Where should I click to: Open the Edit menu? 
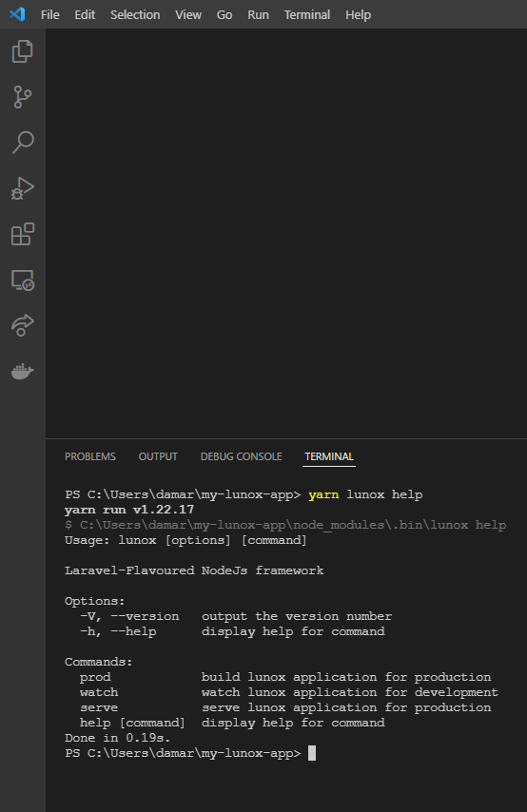(85, 14)
